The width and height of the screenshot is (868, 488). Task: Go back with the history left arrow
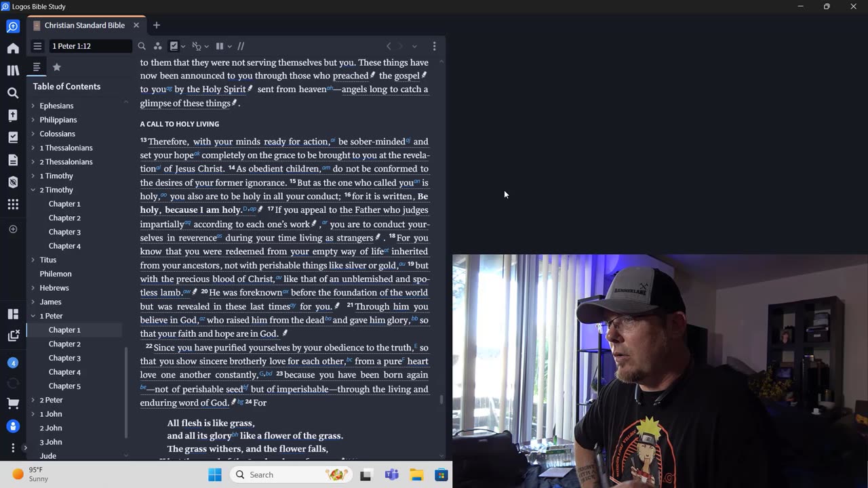389,46
